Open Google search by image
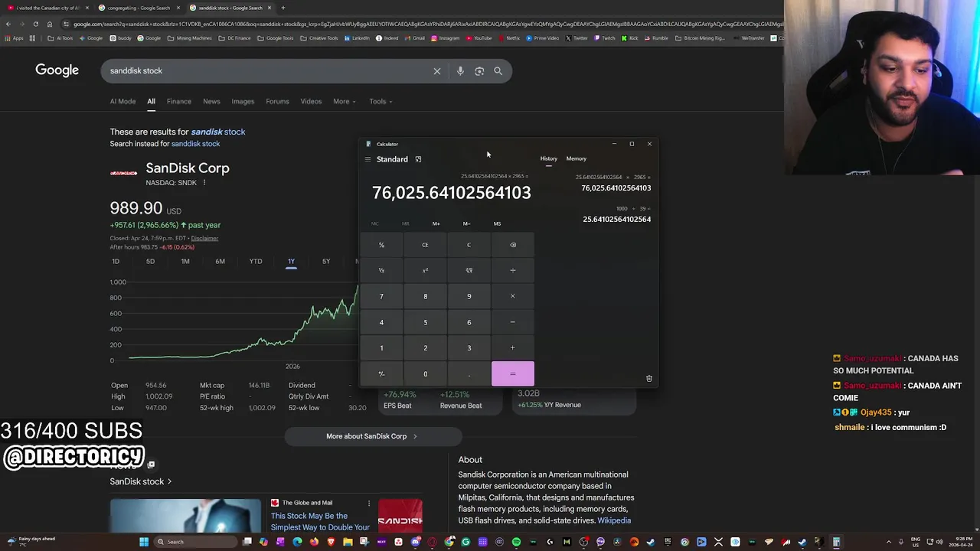The image size is (980, 551). (479, 71)
